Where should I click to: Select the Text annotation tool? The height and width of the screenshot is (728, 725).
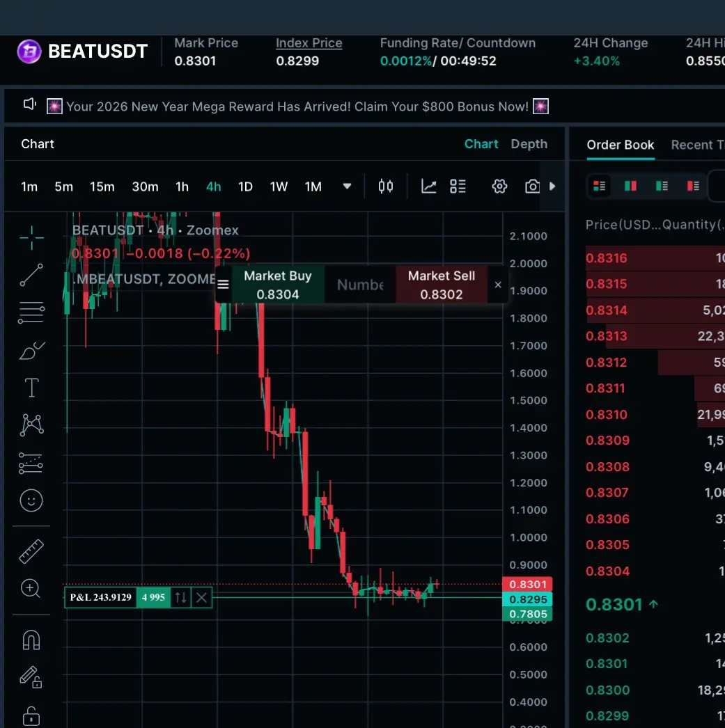click(x=31, y=387)
